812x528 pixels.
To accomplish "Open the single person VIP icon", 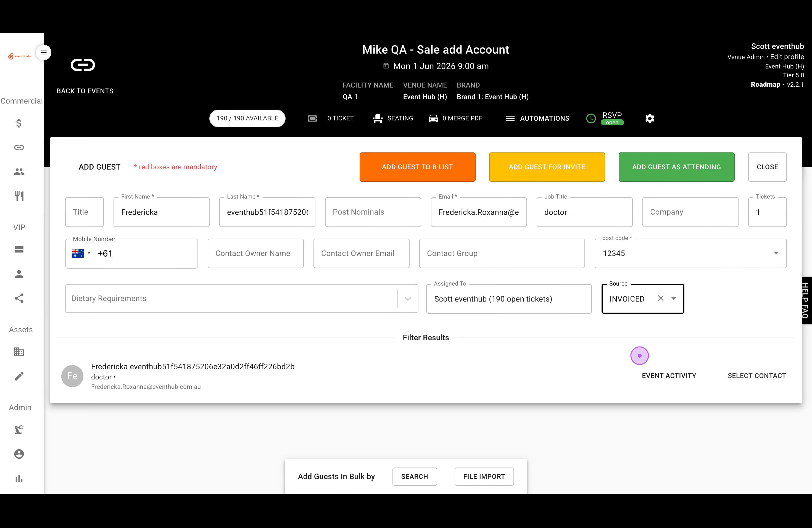I will click(19, 274).
